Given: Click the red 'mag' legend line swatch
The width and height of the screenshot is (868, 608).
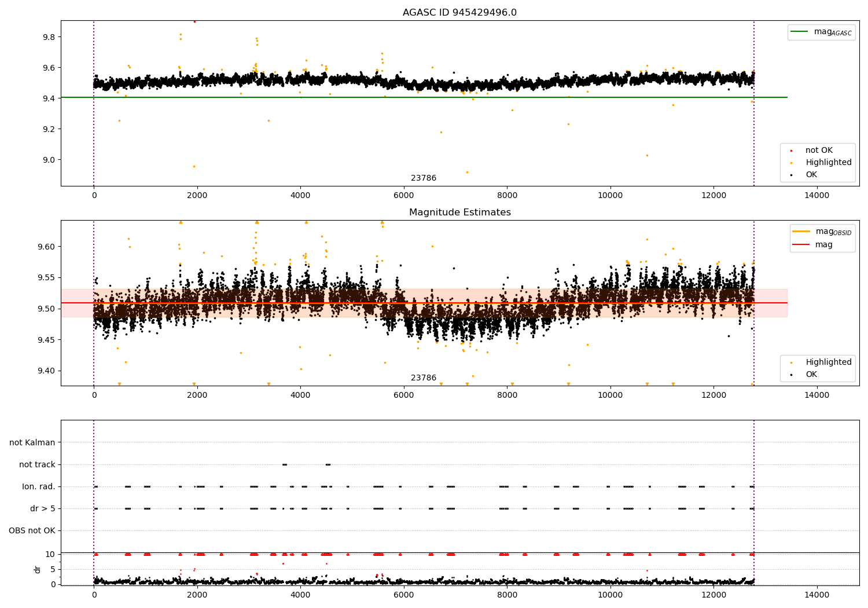Looking at the screenshot, I should pyautogui.click(x=801, y=245).
